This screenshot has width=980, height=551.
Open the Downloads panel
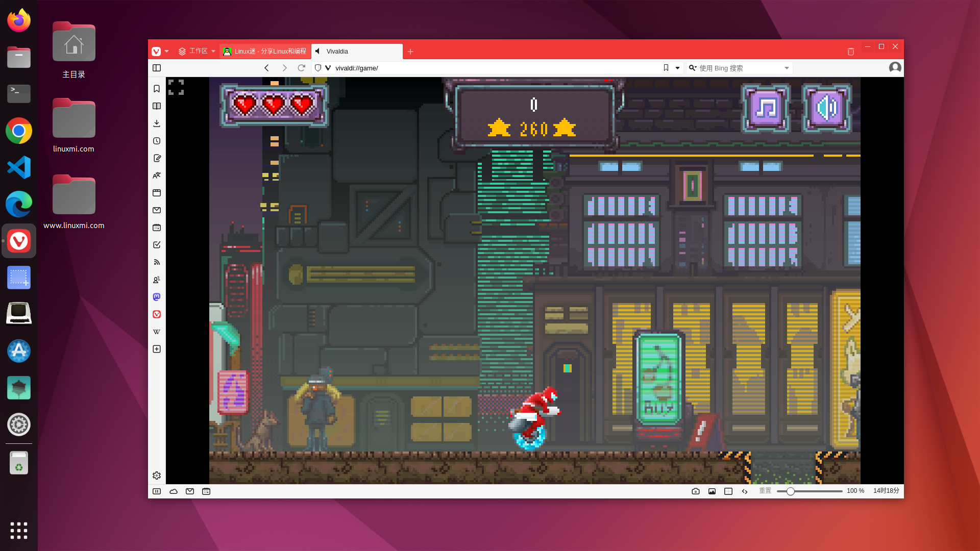157,123
